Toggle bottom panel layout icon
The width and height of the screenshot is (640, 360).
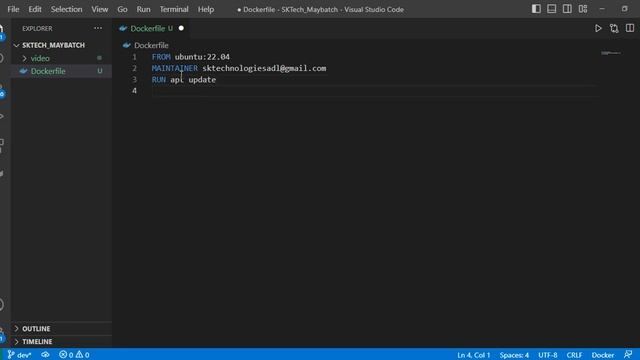pos(551,9)
